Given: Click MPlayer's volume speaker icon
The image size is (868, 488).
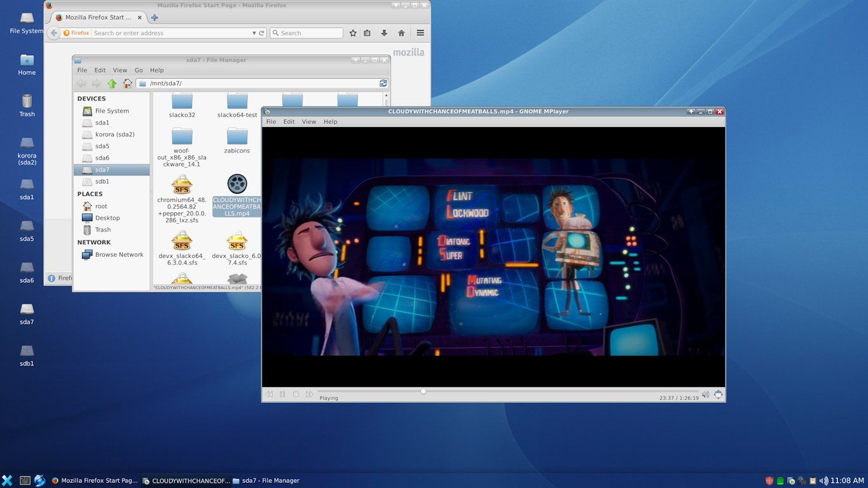Looking at the screenshot, I should click(705, 395).
